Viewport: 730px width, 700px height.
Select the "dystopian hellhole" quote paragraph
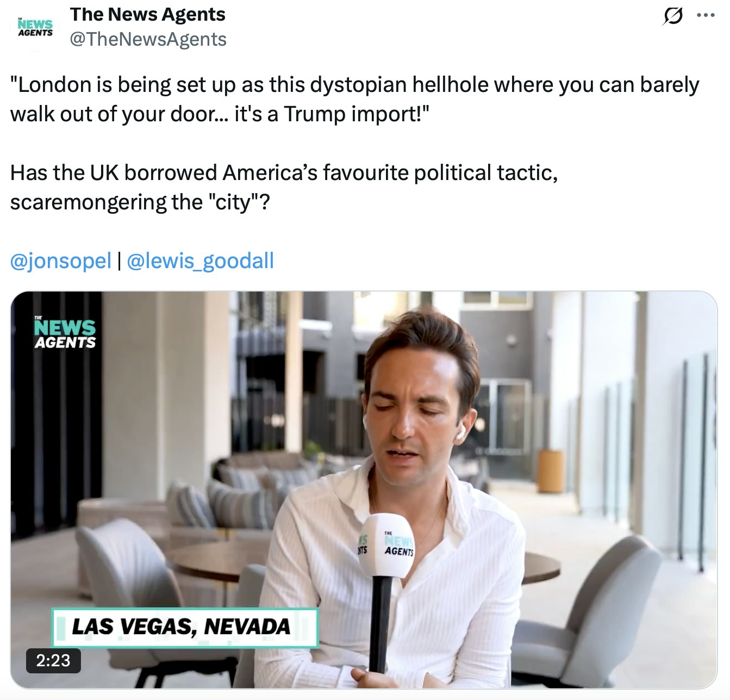355,99
